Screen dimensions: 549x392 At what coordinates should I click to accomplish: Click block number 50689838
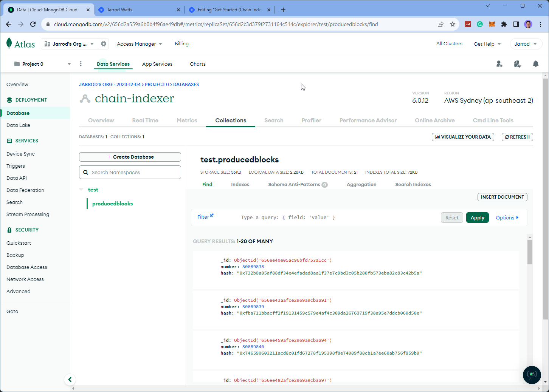253,267
